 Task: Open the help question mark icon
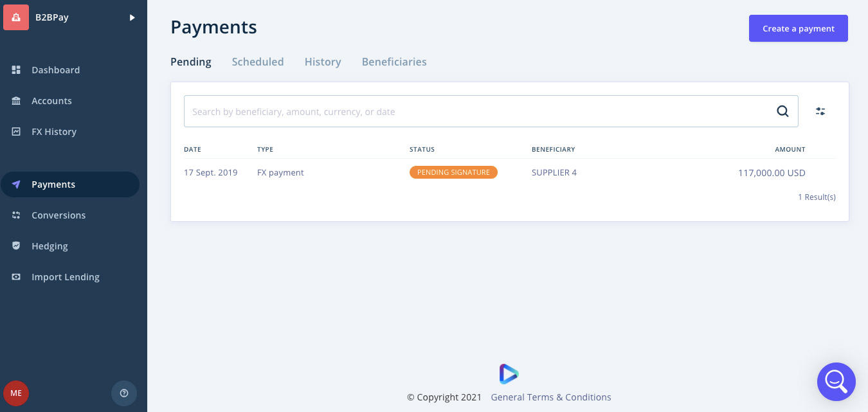tap(124, 393)
